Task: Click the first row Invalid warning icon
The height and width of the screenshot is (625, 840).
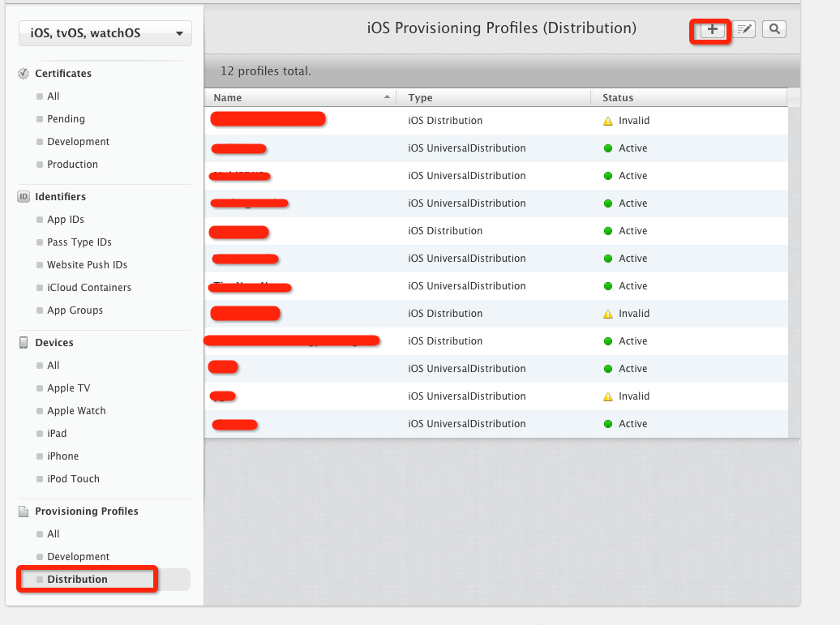Action: [607, 121]
